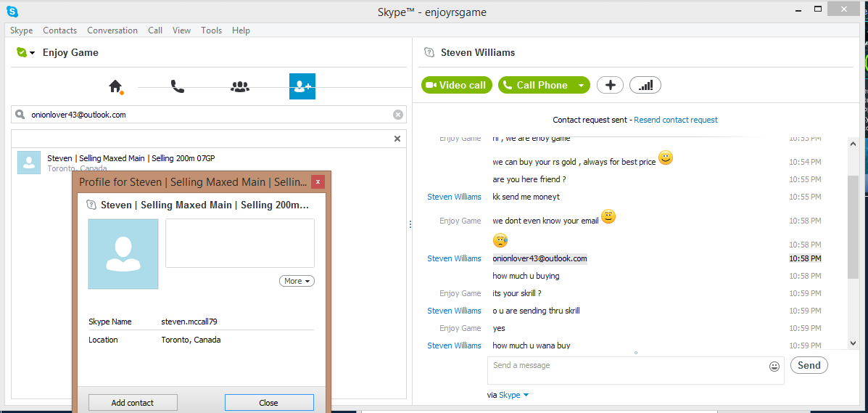The image size is (868, 413).
Task: Click the chat scrollbar down arrow
Action: [853, 344]
